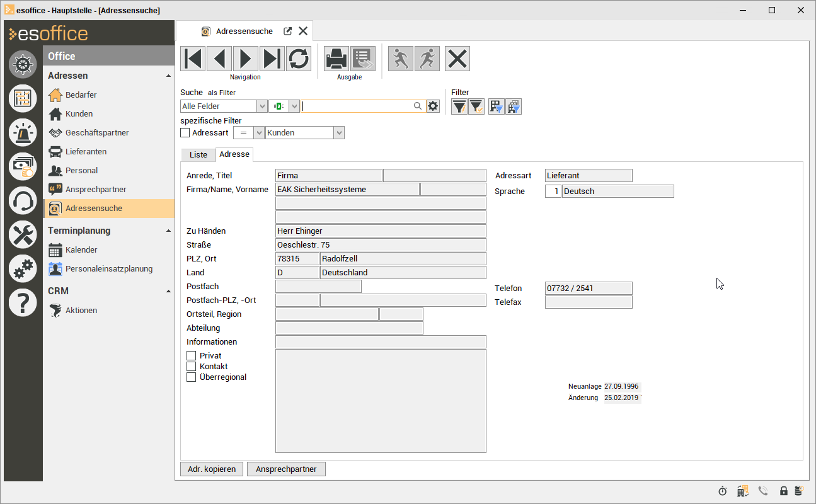The height and width of the screenshot is (504, 816).
Task: Toggle the Kontakt checkbox
Action: (x=192, y=367)
